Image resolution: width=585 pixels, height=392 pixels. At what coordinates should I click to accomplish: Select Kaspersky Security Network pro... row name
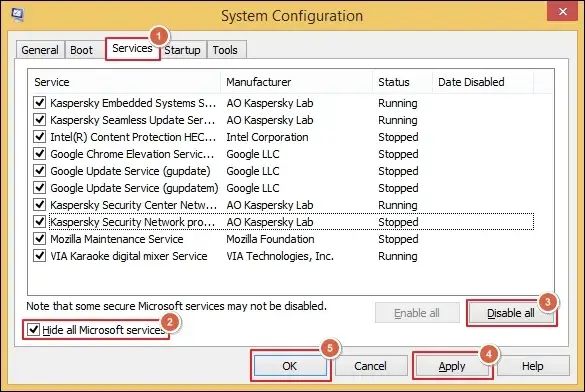[132, 222]
